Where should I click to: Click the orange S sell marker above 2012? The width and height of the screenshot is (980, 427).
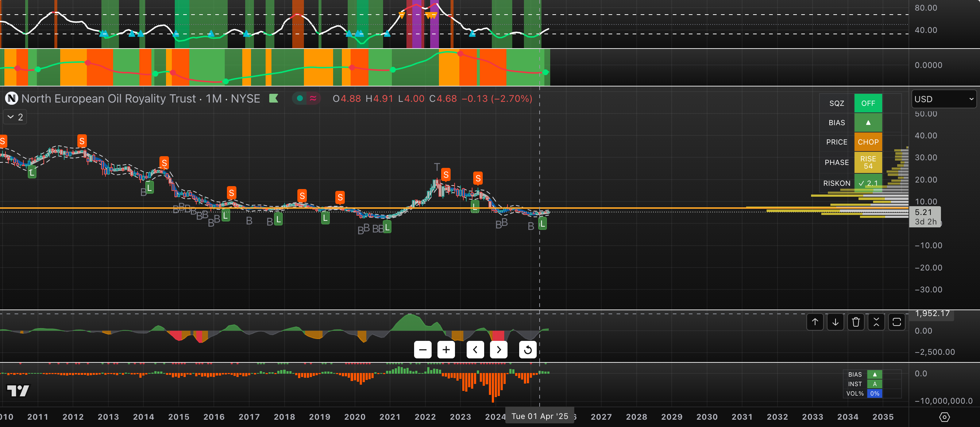coord(82,141)
